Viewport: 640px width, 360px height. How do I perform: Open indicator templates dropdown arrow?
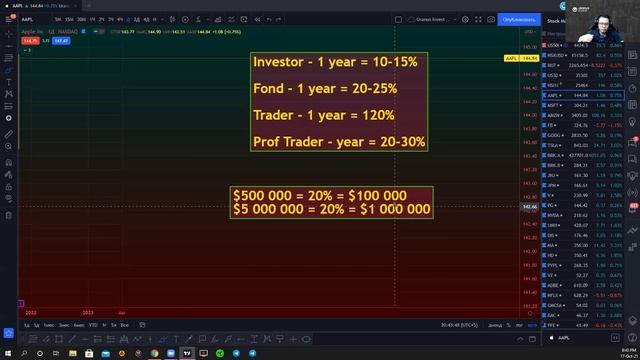(207, 20)
